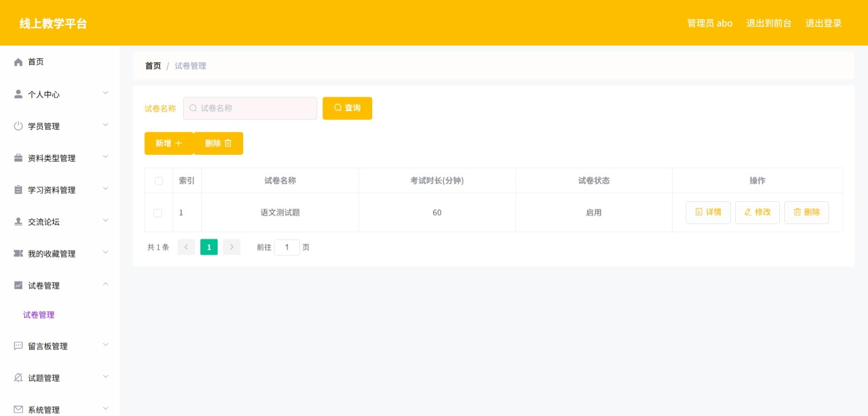The height and width of the screenshot is (416, 868).
Task: Click the ticket icon beside 我的收藏管理
Action: tap(18, 253)
